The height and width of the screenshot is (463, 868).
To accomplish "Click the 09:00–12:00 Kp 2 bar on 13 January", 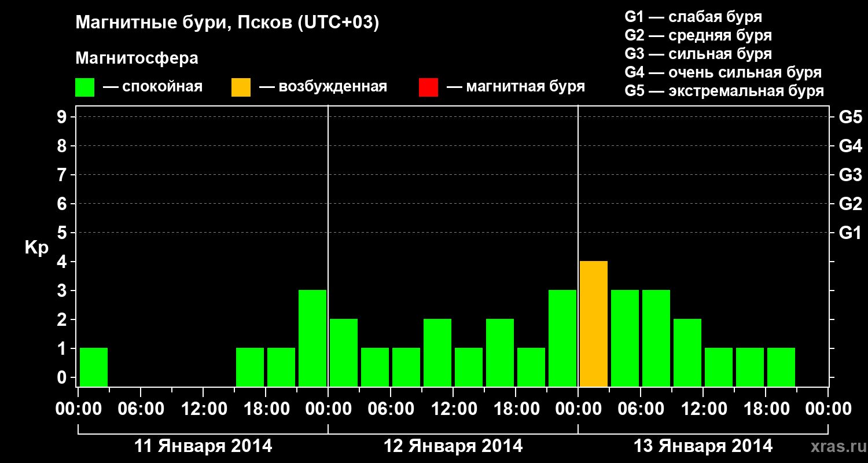I will [687, 352].
